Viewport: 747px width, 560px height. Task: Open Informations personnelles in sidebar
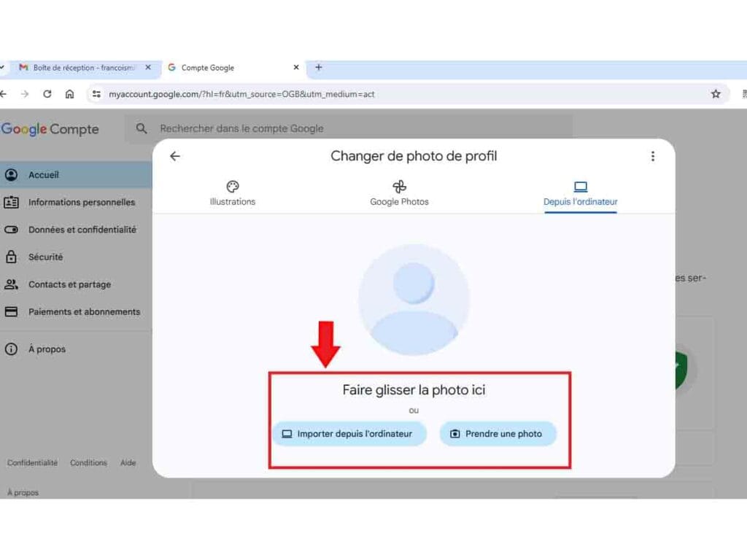click(81, 203)
